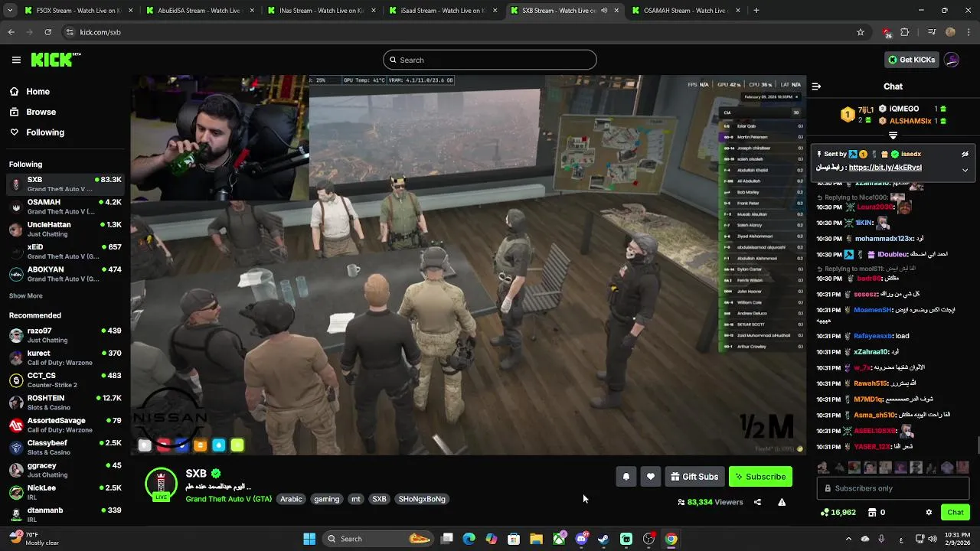The width and height of the screenshot is (980, 551).
Task: Open the chat shop icon
Action: click(872, 513)
